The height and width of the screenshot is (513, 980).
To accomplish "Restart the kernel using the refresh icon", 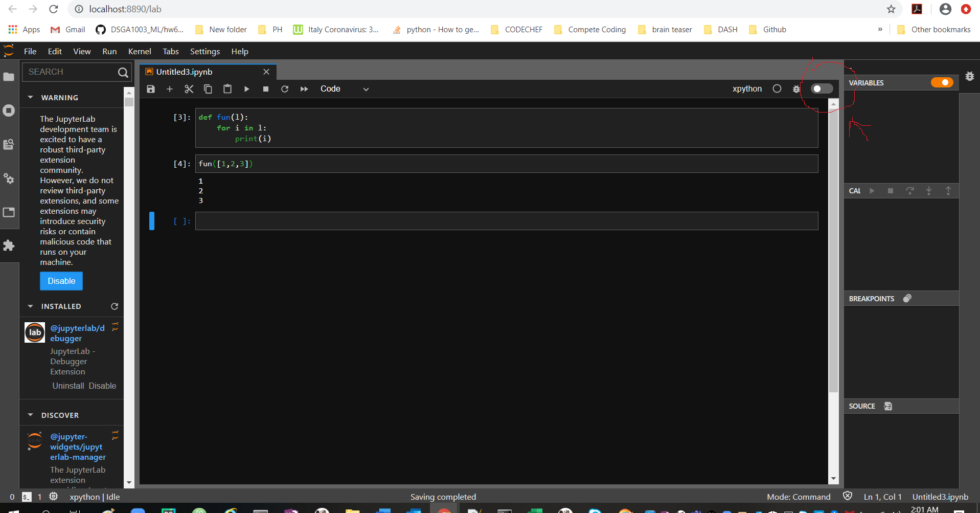I will [x=285, y=88].
